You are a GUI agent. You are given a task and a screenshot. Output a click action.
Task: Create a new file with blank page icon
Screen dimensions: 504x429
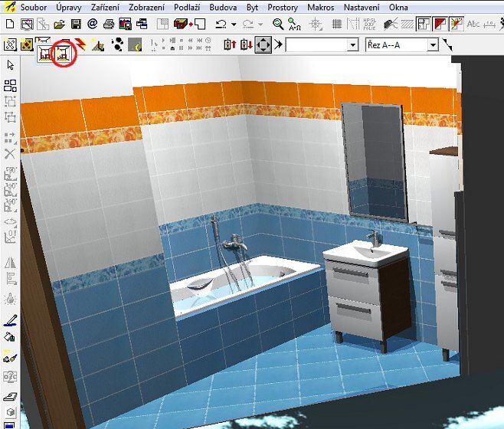coord(10,24)
